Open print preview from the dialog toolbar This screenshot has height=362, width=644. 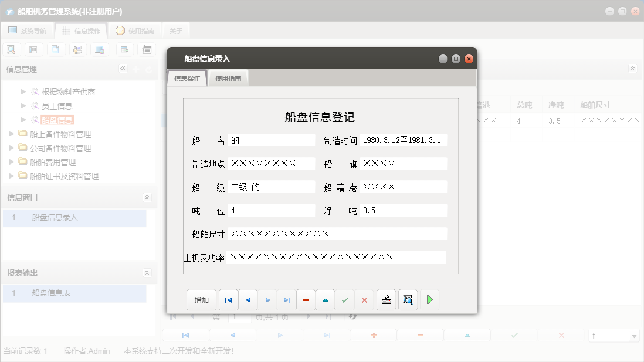pos(408,299)
